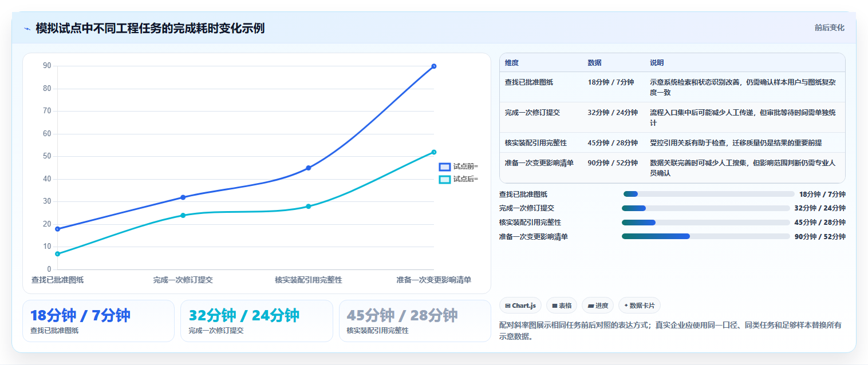
Task: Click description starting 数据关联完善时
Action: coord(743,168)
